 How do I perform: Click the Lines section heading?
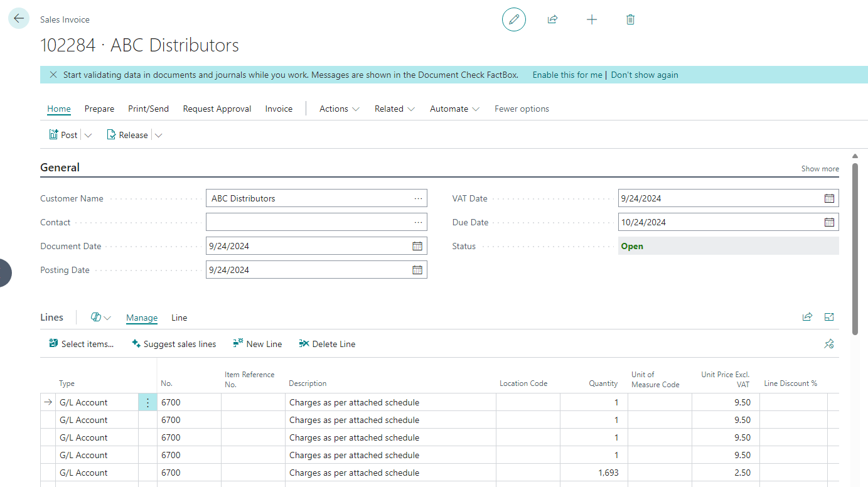pyautogui.click(x=51, y=318)
